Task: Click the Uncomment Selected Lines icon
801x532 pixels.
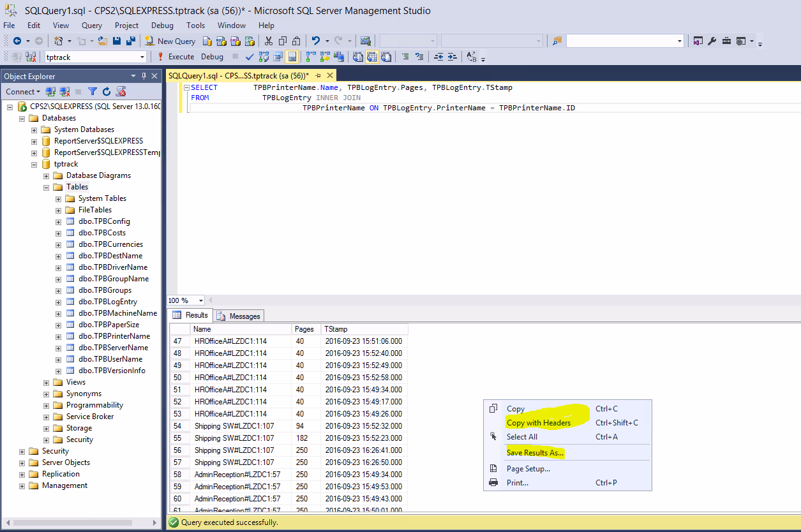Action: coord(419,57)
